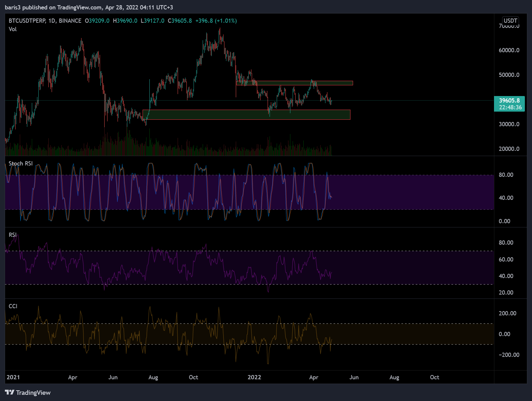
Task: Click the TradingView wordmark in footer
Action: point(33,393)
